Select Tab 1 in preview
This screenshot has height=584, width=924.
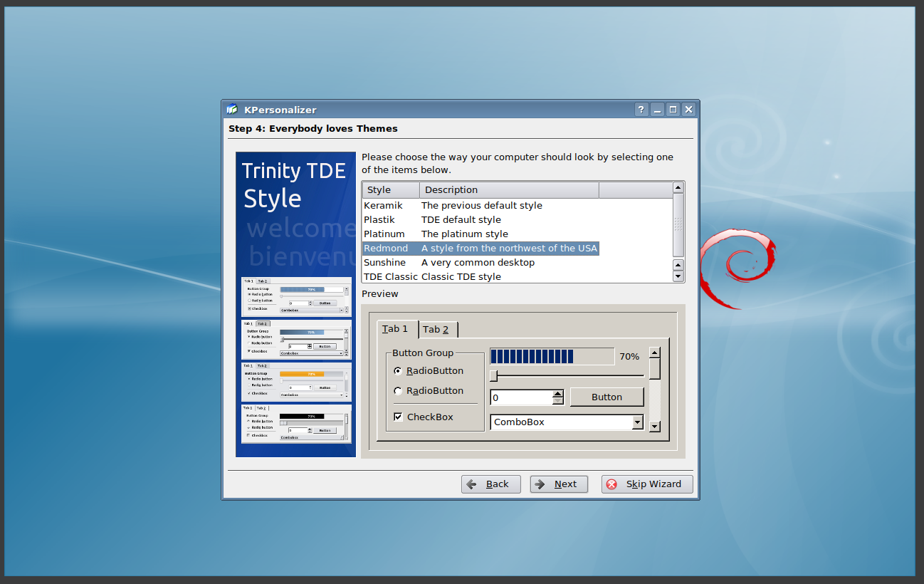coord(396,328)
